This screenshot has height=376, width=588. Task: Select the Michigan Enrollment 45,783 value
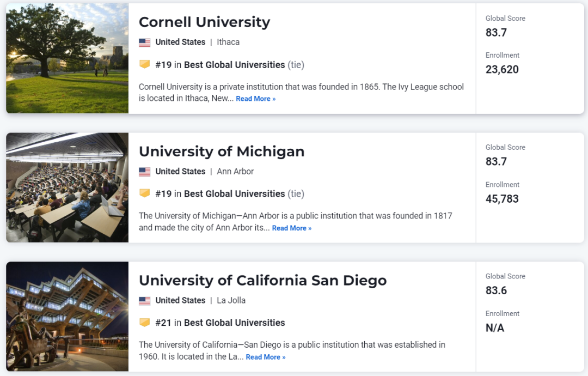(502, 199)
